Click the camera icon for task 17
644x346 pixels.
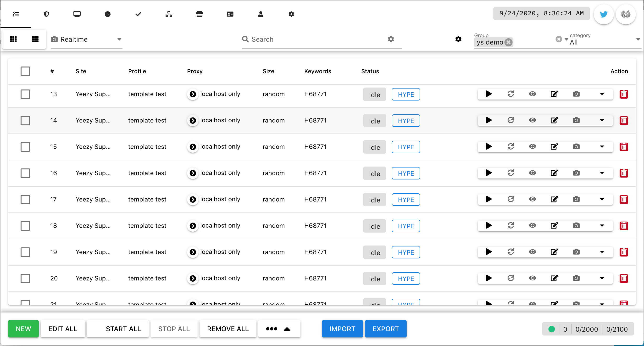click(576, 199)
